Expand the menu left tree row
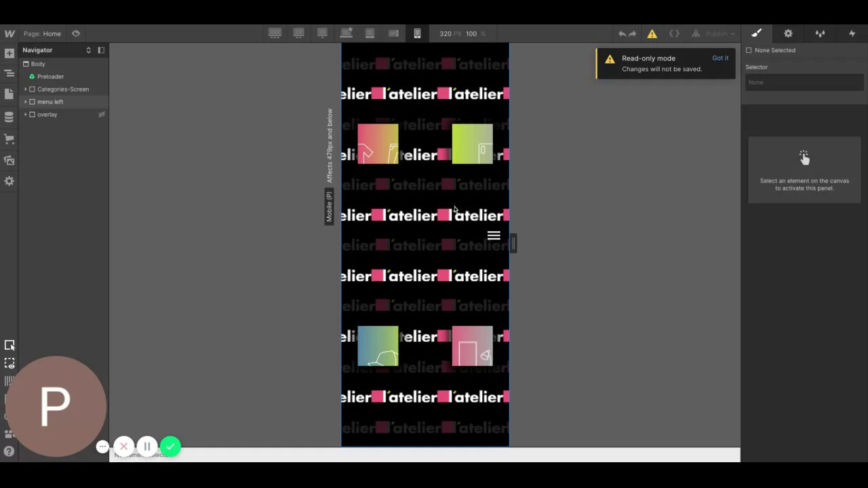Viewport: 868px width, 488px height. tap(26, 102)
